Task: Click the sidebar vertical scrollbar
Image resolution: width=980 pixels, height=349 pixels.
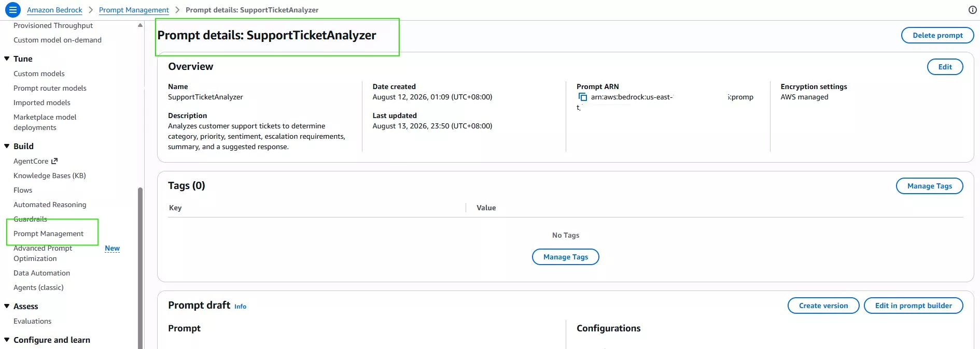Action: pyautogui.click(x=140, y=268)
